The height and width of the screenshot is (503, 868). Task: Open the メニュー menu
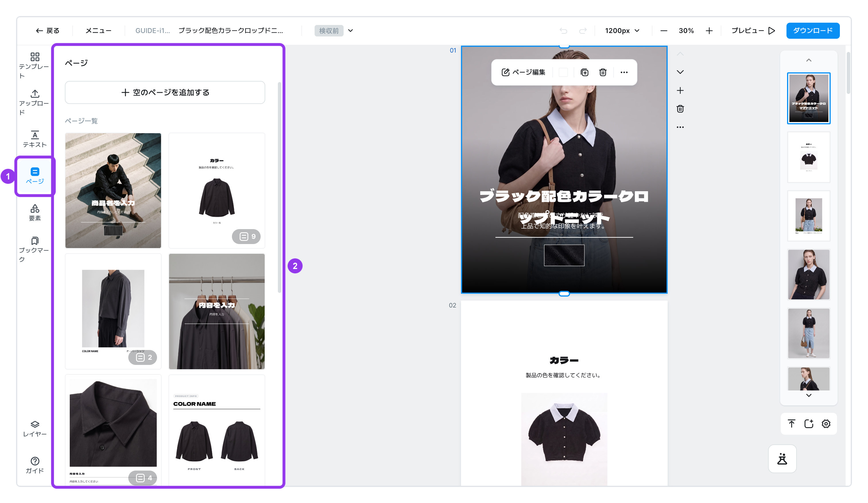pyautogui.click(x=98, y=31)
